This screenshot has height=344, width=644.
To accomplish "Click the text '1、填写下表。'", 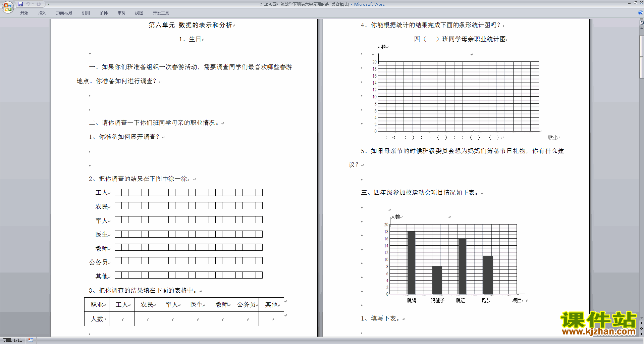I will 382,318.
